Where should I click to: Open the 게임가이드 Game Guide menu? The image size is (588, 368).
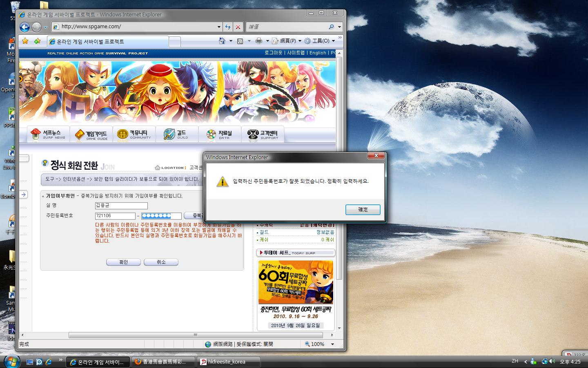pos(91,135)
